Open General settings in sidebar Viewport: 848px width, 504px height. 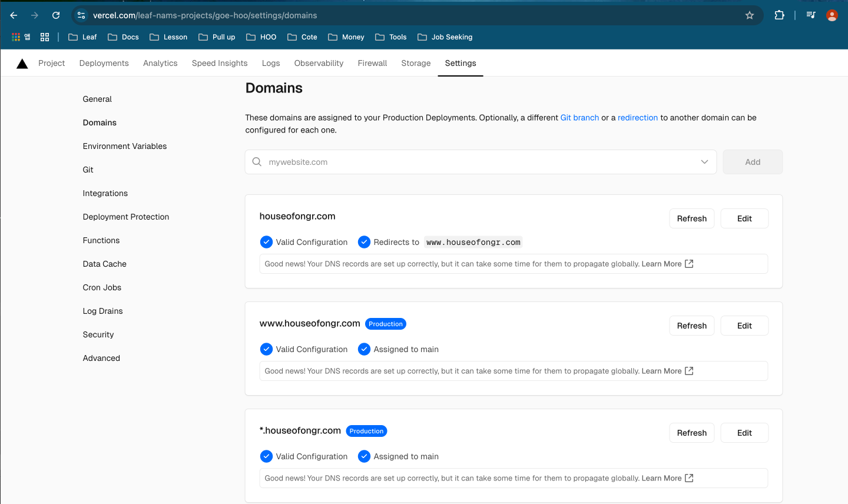coord(97,99)
